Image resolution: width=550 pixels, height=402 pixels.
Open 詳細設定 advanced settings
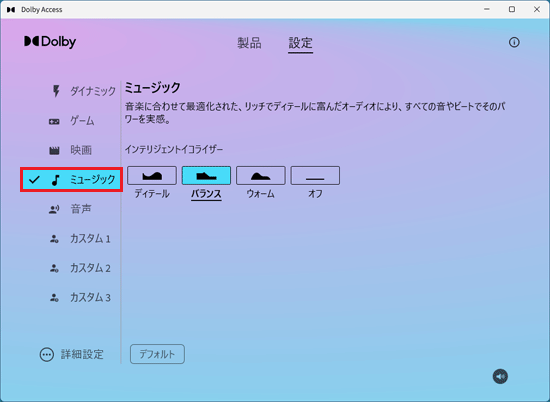point(72,355)
